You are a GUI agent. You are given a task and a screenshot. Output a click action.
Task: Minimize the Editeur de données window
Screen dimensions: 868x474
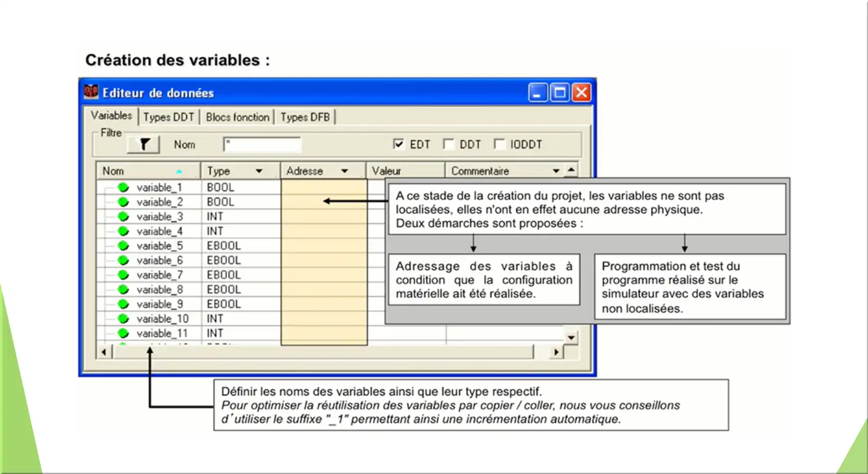pyautogui.click(x=538, y=93)
